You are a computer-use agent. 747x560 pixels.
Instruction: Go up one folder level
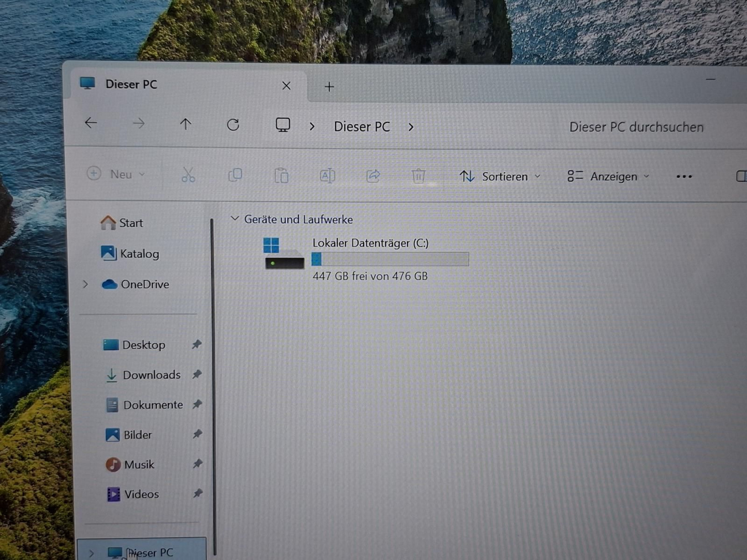tap(186, 124)
